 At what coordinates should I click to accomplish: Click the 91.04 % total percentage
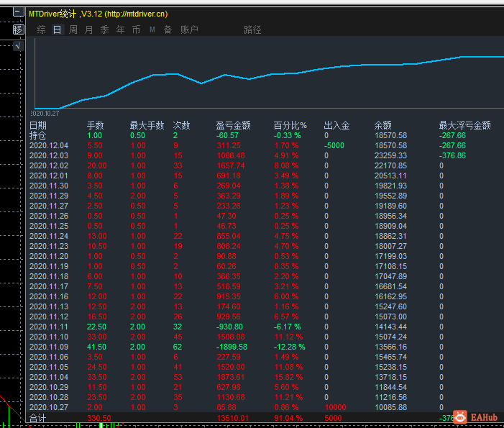pos(288,418)
